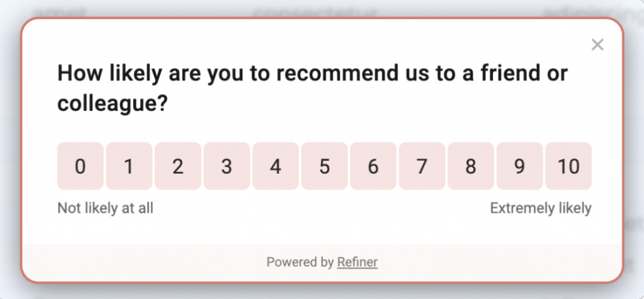Give a score of 8

(471, 166)
